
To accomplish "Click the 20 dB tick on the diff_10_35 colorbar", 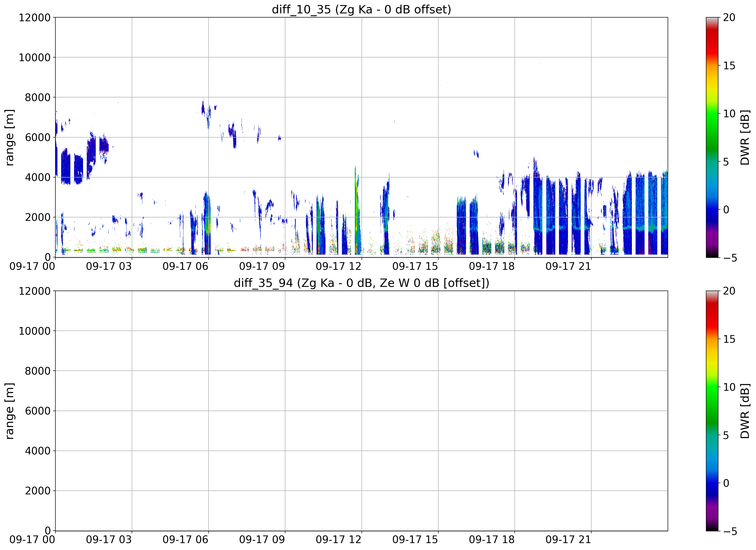I will click(729, 17).
